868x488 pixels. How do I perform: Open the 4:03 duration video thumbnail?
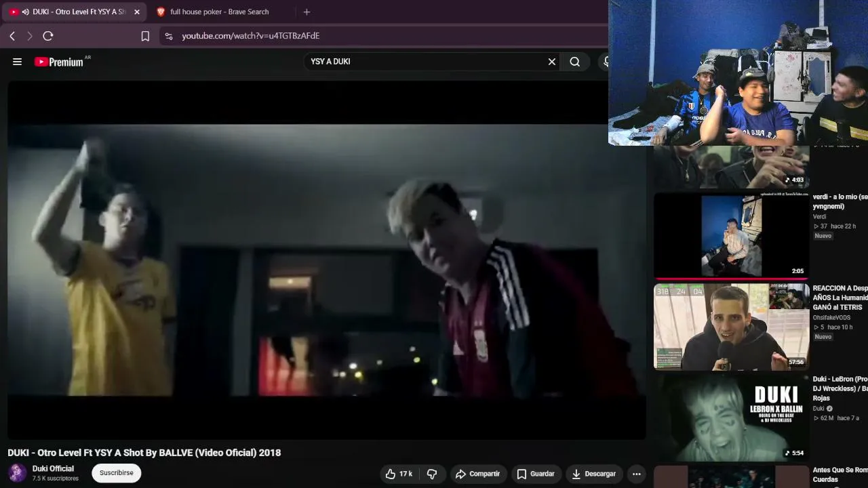pos(731,167)
